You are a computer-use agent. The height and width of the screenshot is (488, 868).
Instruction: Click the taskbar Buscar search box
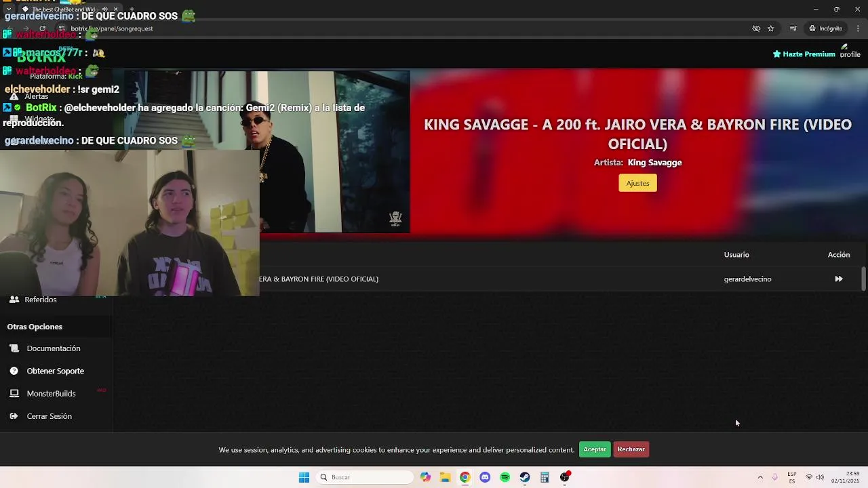click(365, 477)
